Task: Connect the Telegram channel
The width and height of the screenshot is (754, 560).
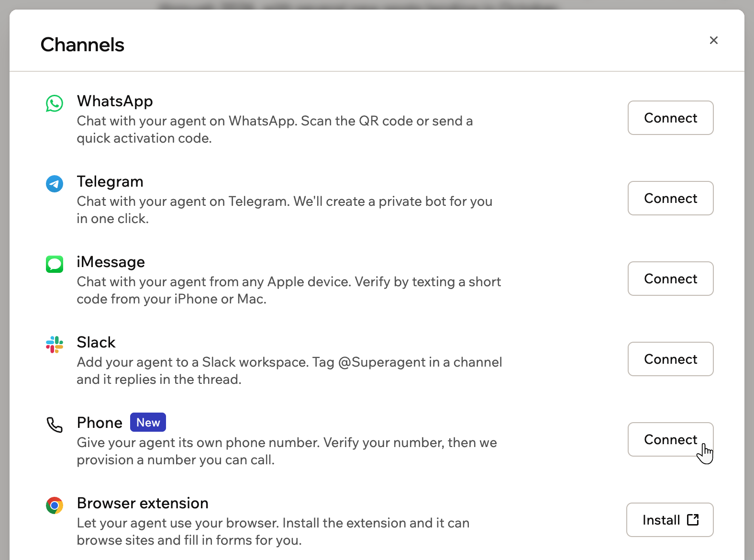Action: coord(671,198)
